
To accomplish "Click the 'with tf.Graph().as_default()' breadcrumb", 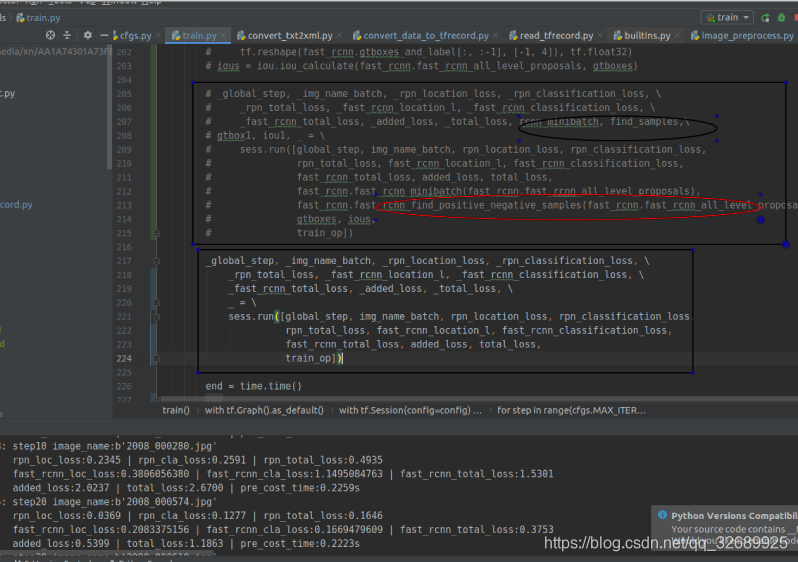I will (264, 410).
